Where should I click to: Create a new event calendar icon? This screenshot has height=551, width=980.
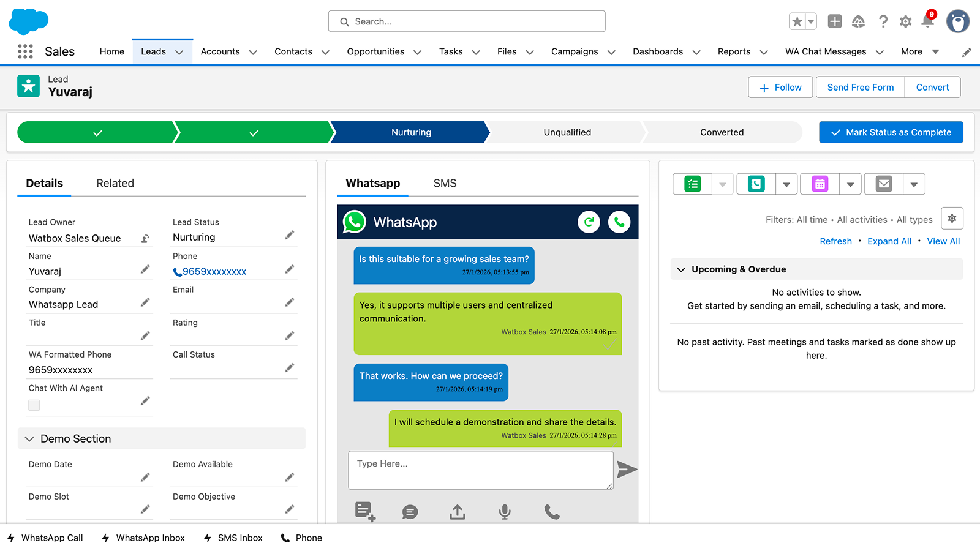pyautogui.click(x=820, y=184)
